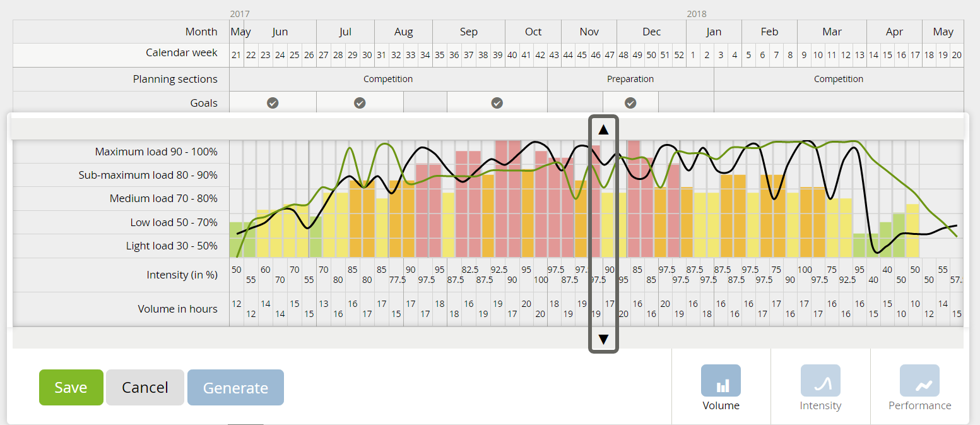
Task: Click the Generate button
Action: 235,387
